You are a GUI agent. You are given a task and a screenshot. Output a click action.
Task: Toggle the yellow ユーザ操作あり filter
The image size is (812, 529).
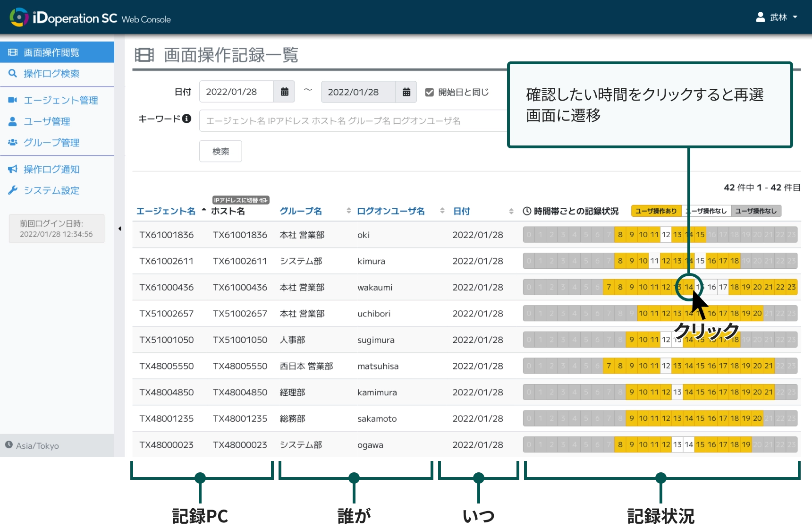click(656, 211)
